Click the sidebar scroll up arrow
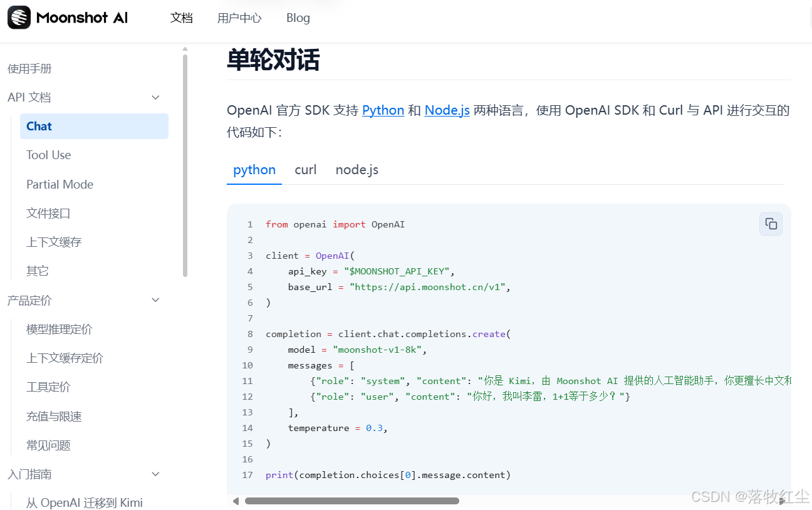 coord(185,49)
